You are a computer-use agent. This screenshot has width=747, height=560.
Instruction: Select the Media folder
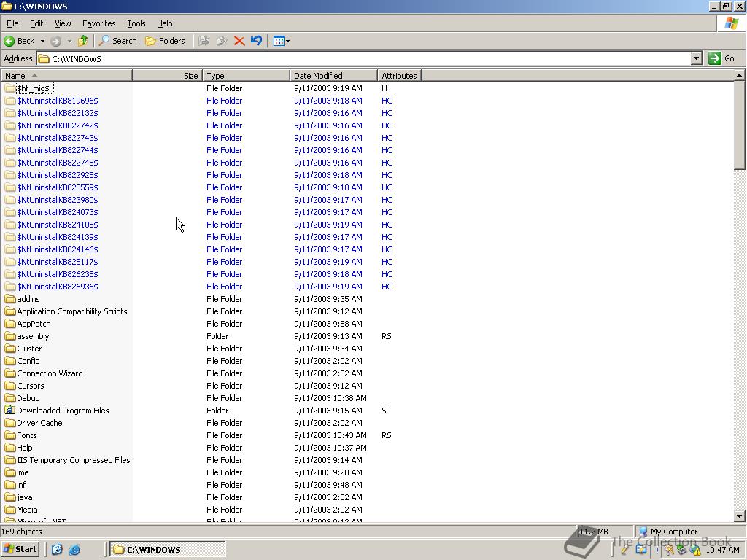[21, 509]
